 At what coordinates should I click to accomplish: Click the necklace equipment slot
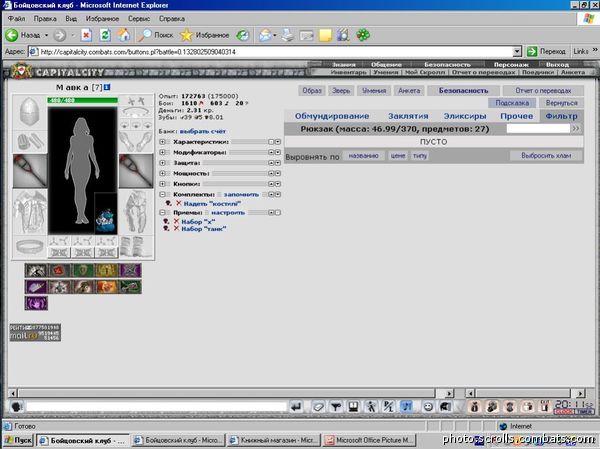pyautogui.click(x=136, y=112)
